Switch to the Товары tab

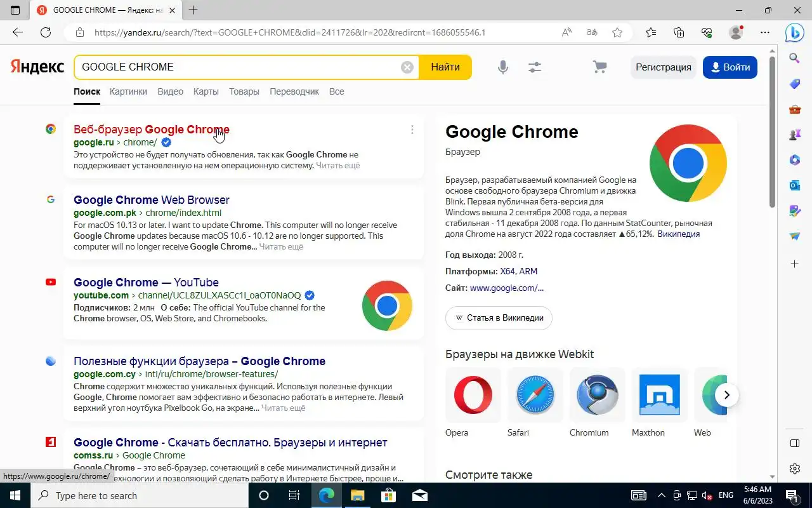pyautogui.click(x=244, y=91)
